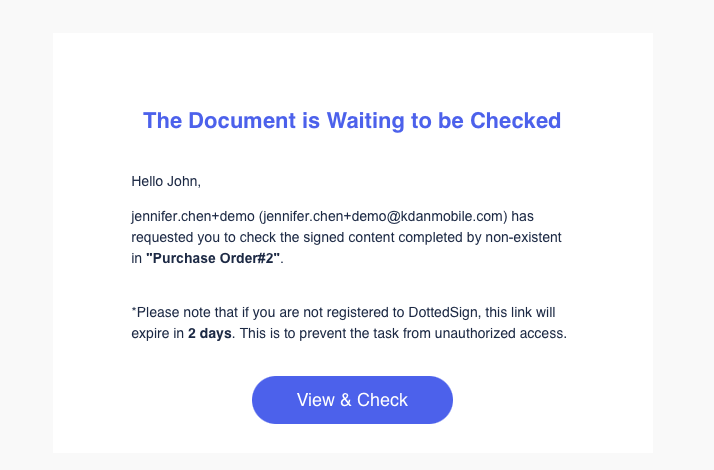Click the word "Document" in the title
The height and width of the screenshot is (470, 714).
[242, 121]
